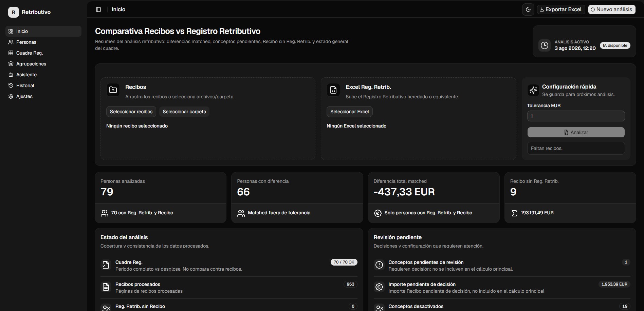Image resolution: width=644 pixels, height=311 pixels.
Task: Click the sigma icon by 193.191,49 EUR
Action: [514, 213]
